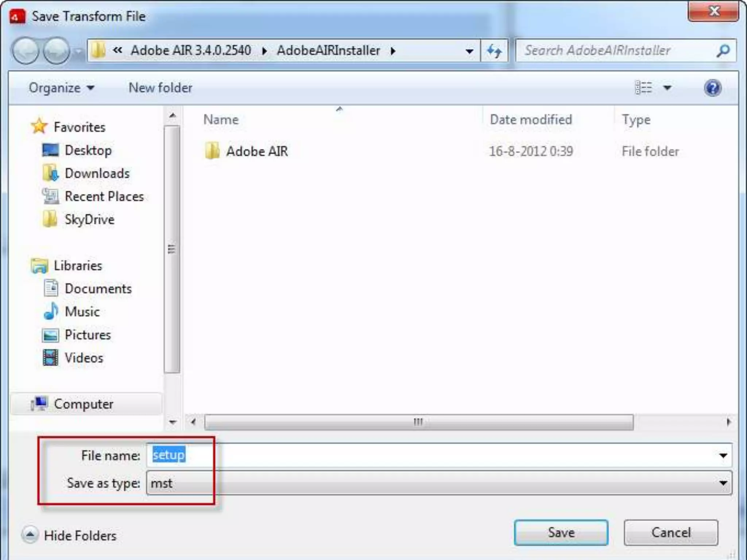Create a New folder
The image size is (747, 560).
click(160, 87)
